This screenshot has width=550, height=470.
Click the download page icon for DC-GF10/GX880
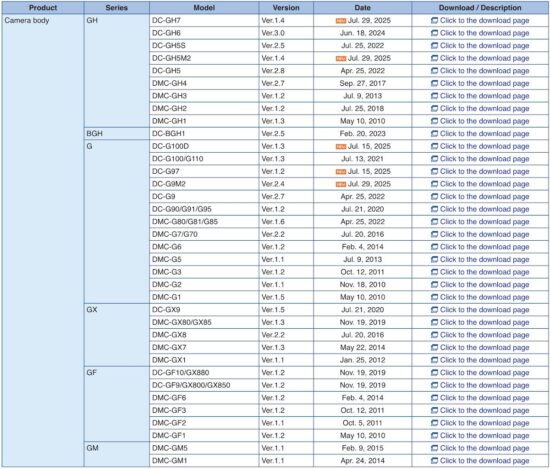point(434,372)
